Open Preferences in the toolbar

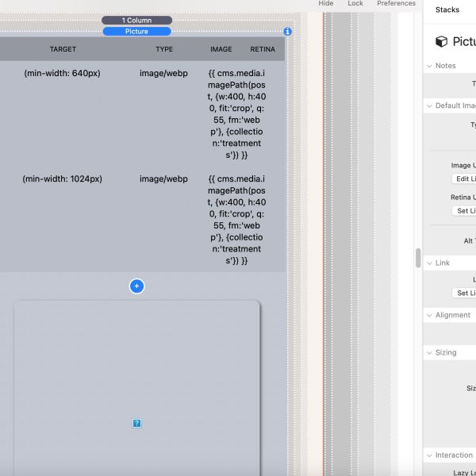coord(396,3)
